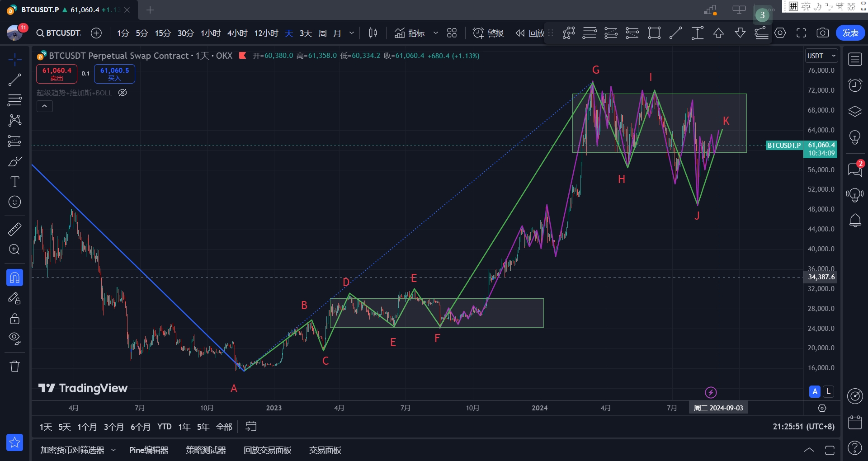Switch to the 15分 timeframe
This screenshot has height=461, width=868.
click(163, 33)
